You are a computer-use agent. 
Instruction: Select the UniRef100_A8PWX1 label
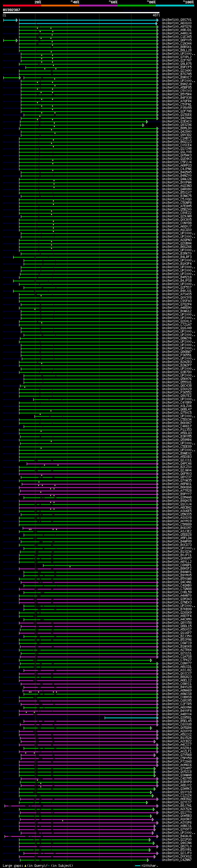177,484
